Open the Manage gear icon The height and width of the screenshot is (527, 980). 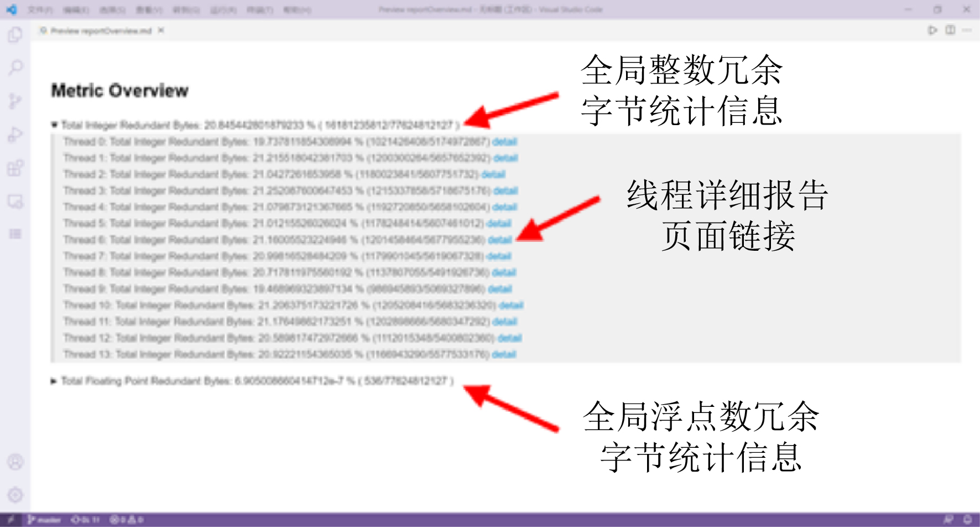(x=15, y=494)
